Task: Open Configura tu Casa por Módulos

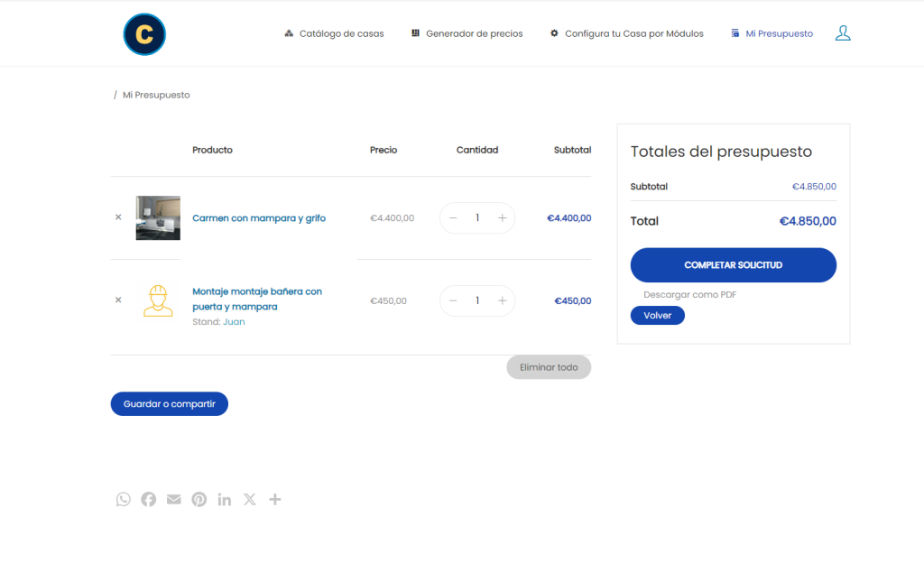Action: (627, 33)
